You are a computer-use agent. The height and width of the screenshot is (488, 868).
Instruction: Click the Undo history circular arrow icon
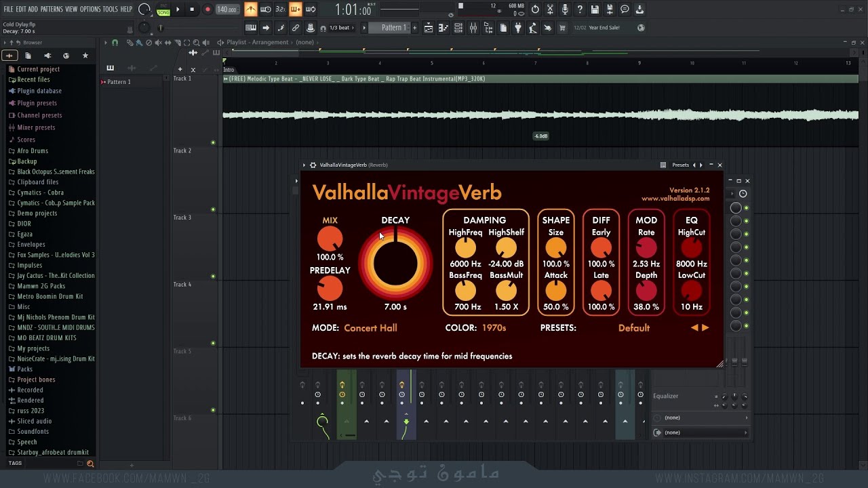[535, 9]
